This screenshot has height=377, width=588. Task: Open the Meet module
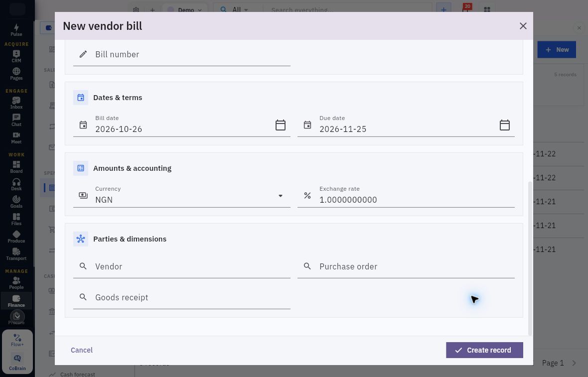pyautogui.click(x=16, y=137)
